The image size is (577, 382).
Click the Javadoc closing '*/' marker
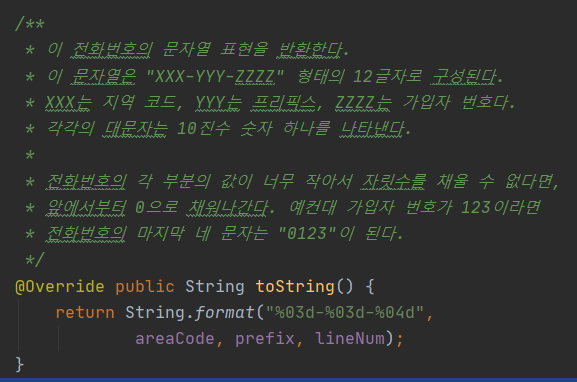coord(35,259)
